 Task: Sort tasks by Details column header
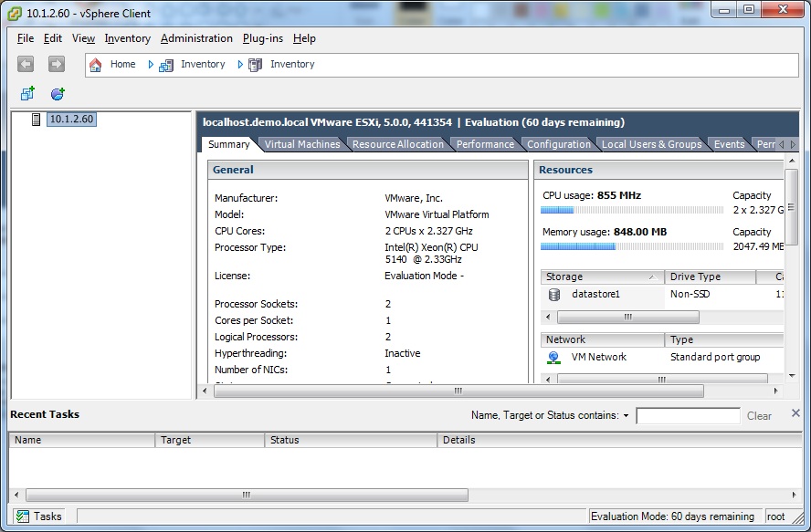tap(619, 440)
